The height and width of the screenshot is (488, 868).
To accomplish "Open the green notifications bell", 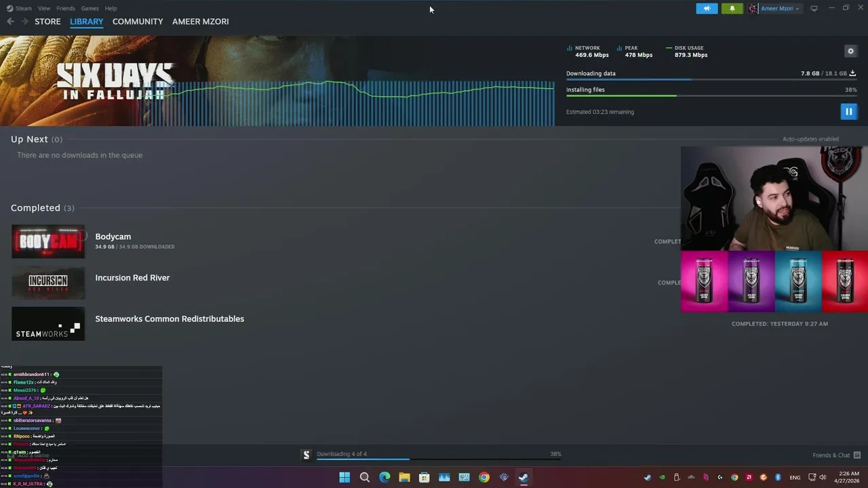I will (732, 8).
